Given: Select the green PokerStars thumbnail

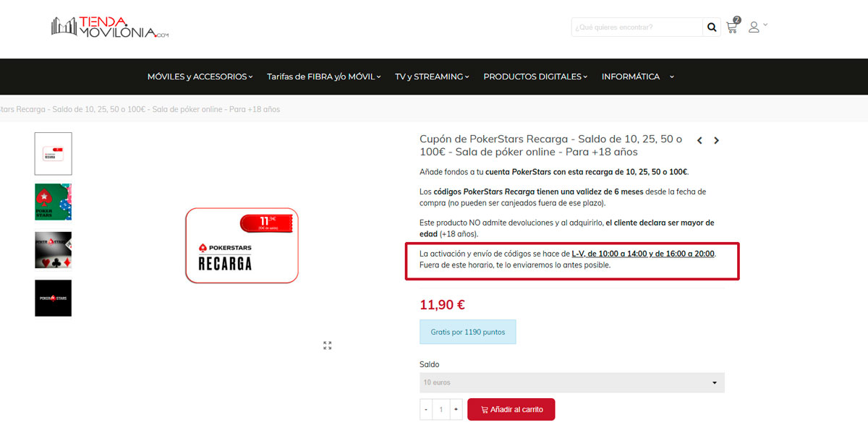Looking at the screenshot, I should tap(53, 202).
